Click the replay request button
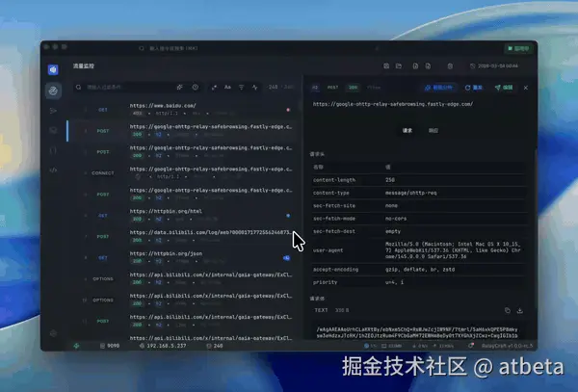 tap(474, 88)
